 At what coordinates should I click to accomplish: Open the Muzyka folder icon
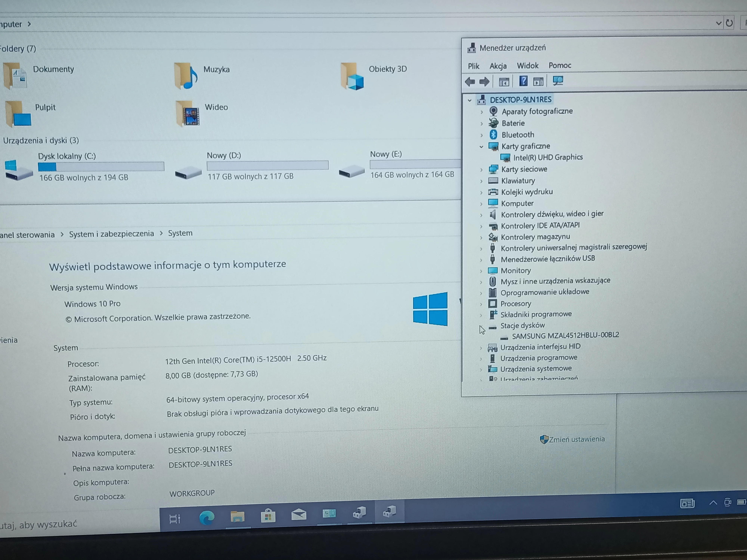186,76
